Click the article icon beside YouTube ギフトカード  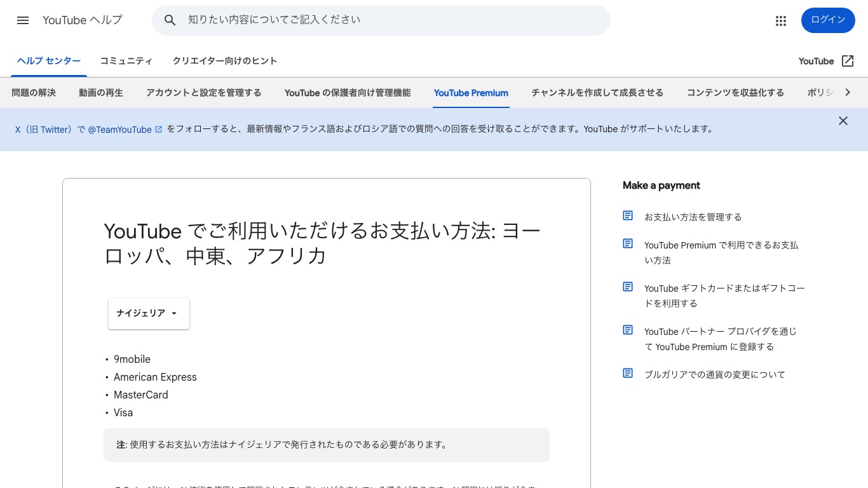(x=628, y=287)
